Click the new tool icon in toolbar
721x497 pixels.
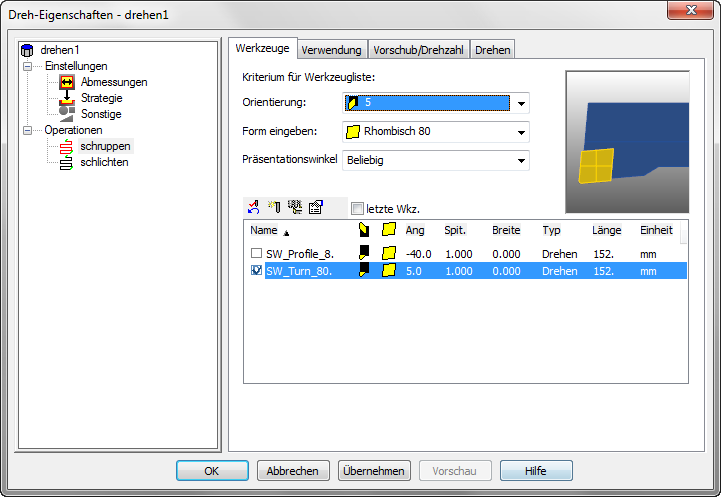click(275, 207)
